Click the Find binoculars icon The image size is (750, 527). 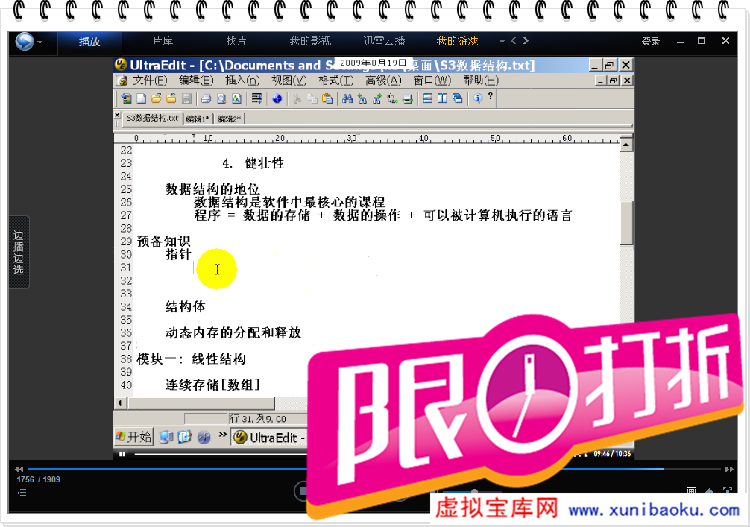347,99
